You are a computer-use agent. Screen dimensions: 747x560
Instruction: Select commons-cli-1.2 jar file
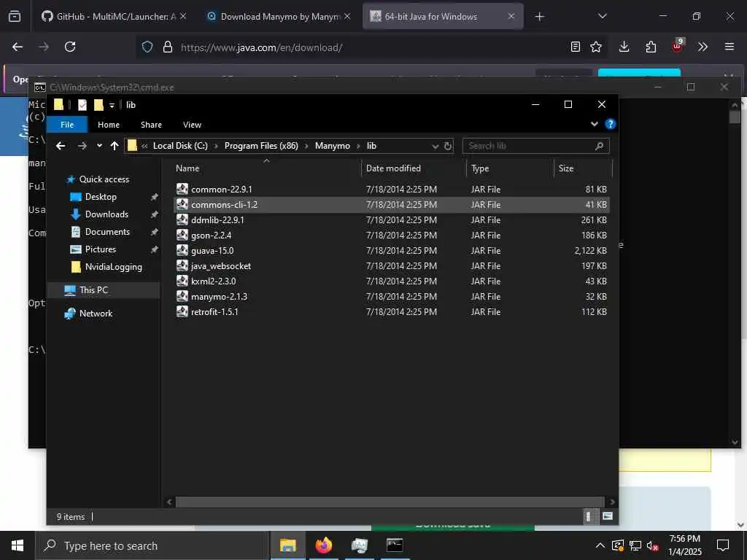point(391,205)
